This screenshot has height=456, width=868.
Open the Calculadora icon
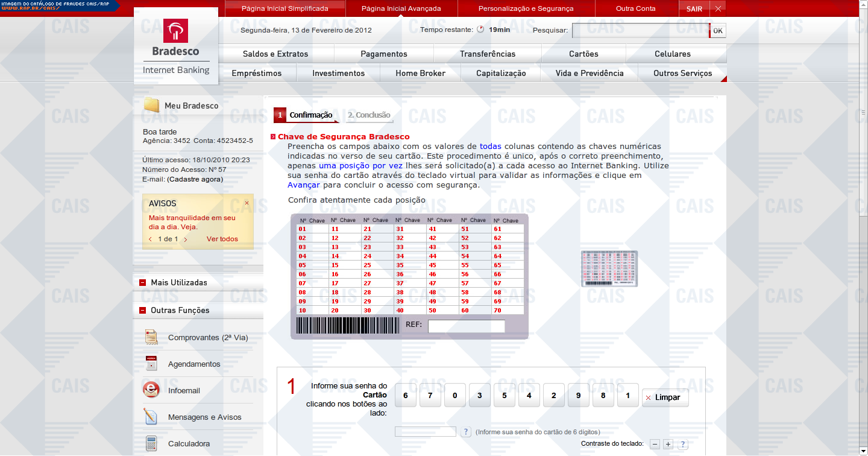[151, 443]
